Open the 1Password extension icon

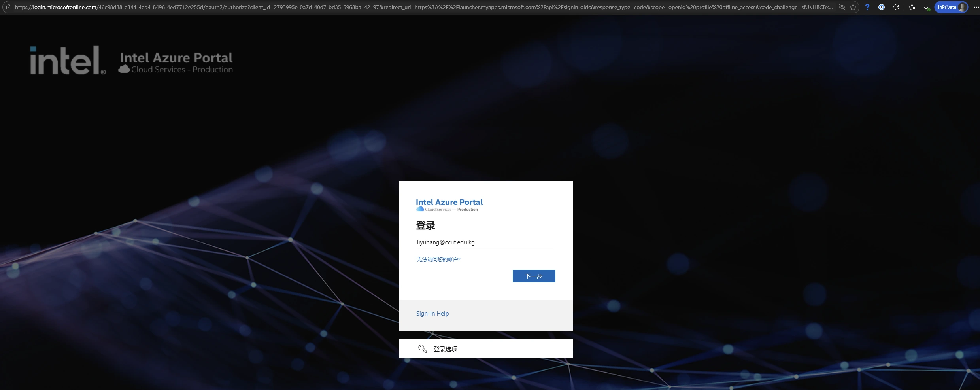[x=881, y=7]
